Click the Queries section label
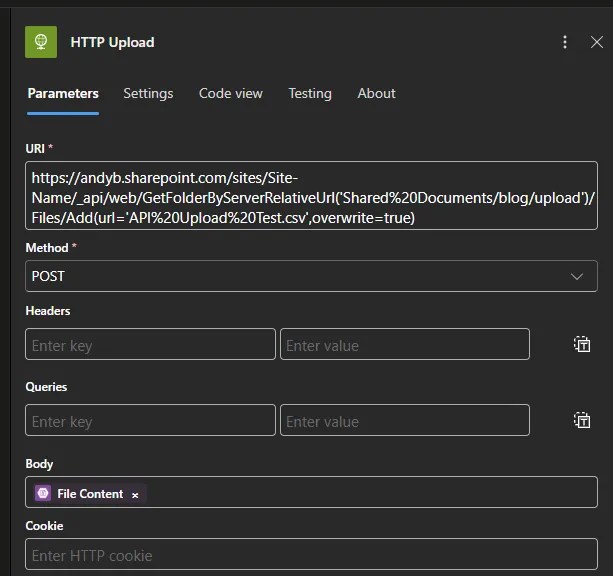Viewport: 613px width, 576px height. pos(46,387)
